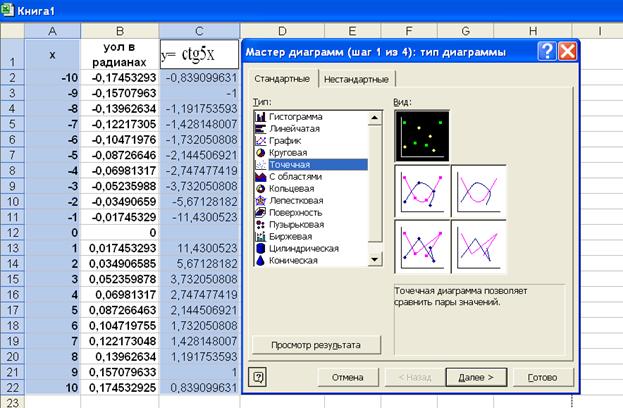Click the Просмотр результата button
The height and width of the screenshot is (408, 623).
pos(316,345)
